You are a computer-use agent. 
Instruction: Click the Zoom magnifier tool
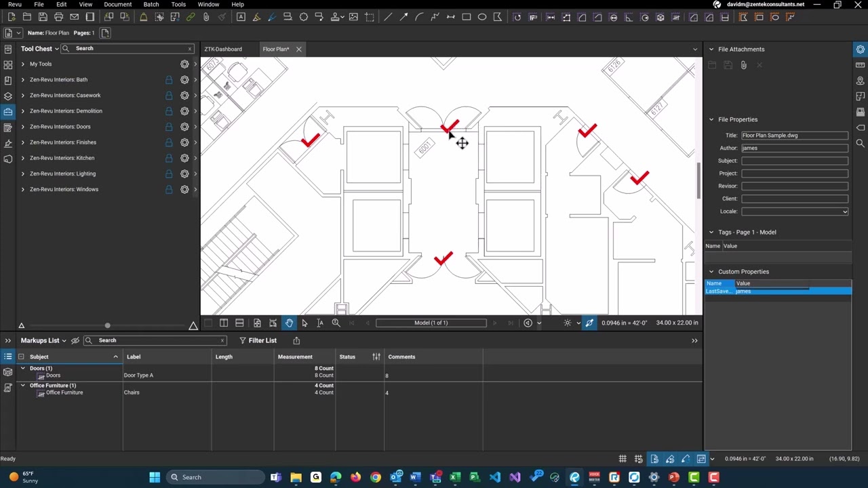point(336,323)
